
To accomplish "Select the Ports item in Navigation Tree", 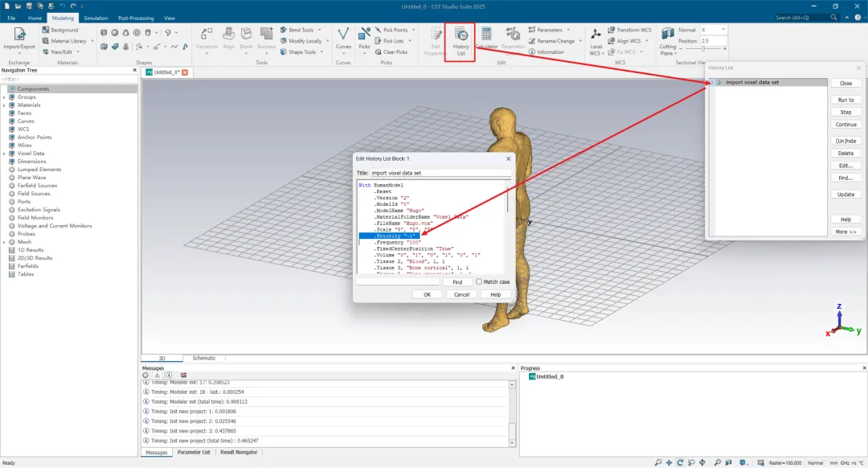I will [x=24, y=202].
